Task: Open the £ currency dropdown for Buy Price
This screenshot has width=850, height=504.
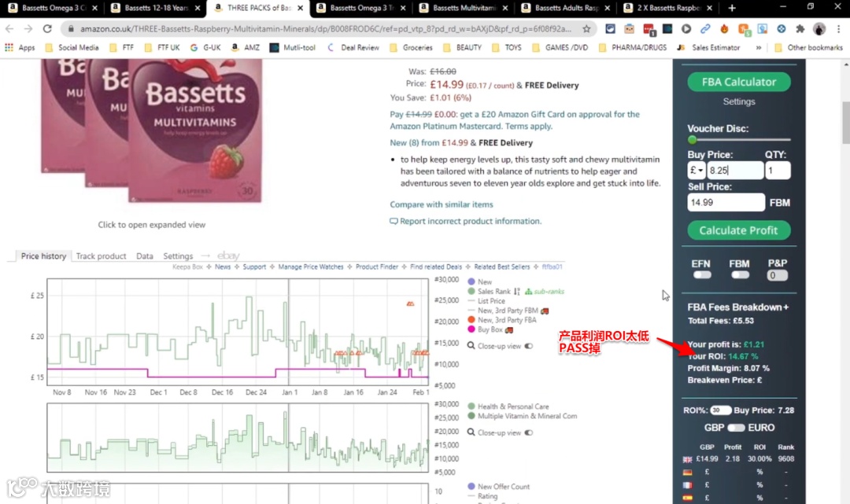Action: point(697,171)
